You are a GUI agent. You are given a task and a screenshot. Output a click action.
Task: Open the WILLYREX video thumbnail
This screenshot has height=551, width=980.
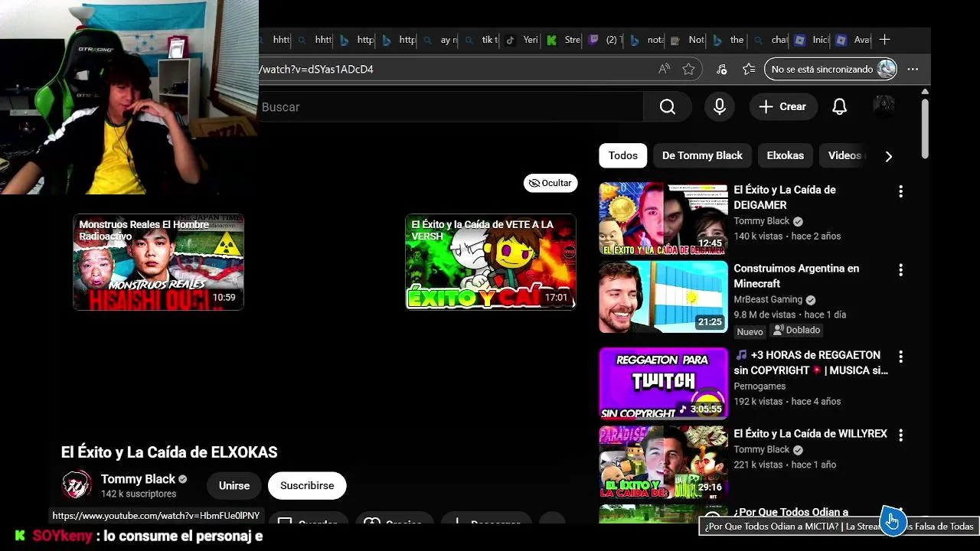tap(663, 462)
